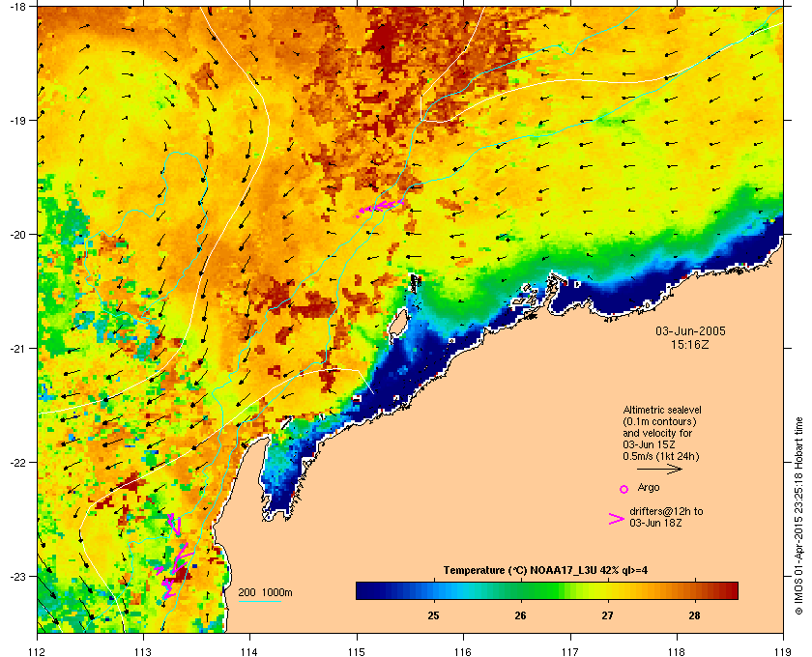Image resolution: width=812 pixels, height=657 pixels.
Task: Click the cyan 200 1000m depth contour legend line
Action: pos(259,602)
